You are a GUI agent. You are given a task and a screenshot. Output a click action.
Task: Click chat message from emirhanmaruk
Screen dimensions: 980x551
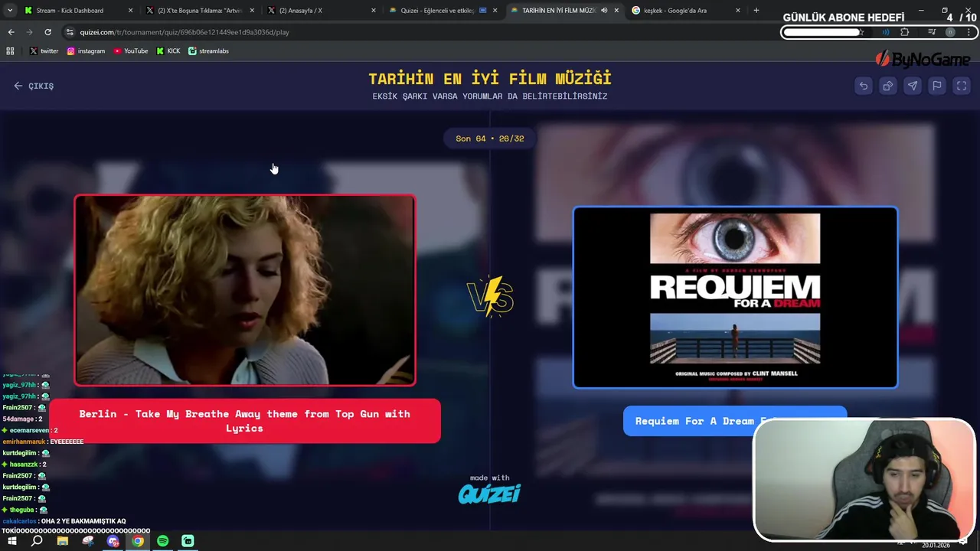click(x=43, y=442)
